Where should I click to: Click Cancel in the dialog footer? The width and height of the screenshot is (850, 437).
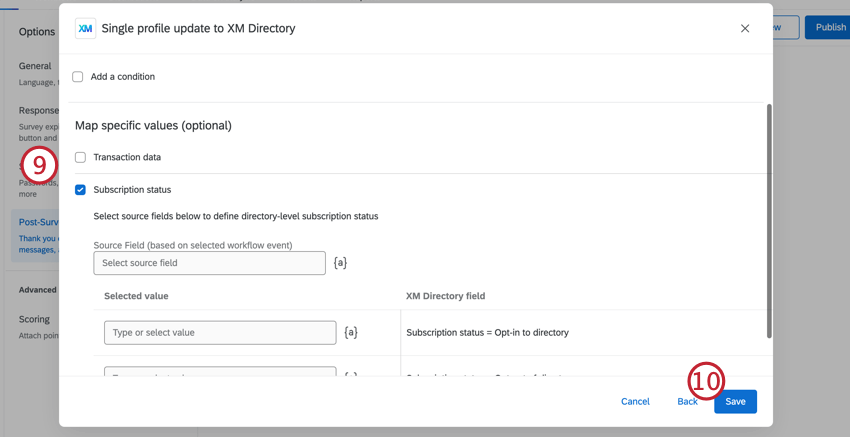[x=635, y=401]
